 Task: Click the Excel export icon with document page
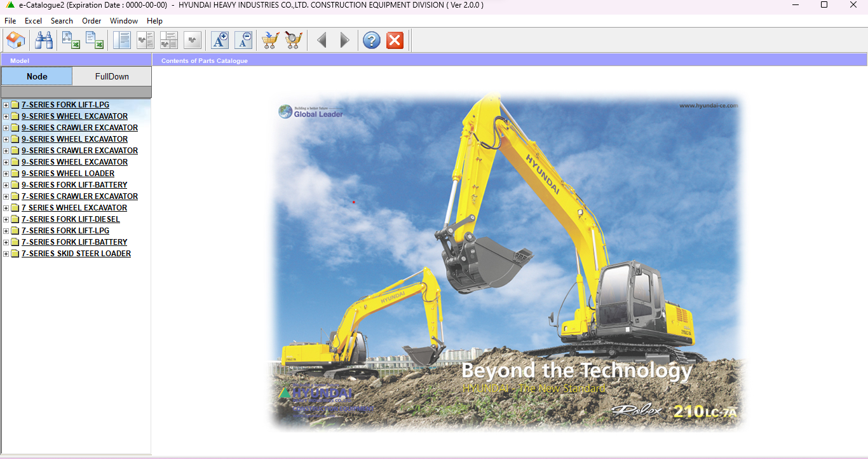tap(95, 41)
